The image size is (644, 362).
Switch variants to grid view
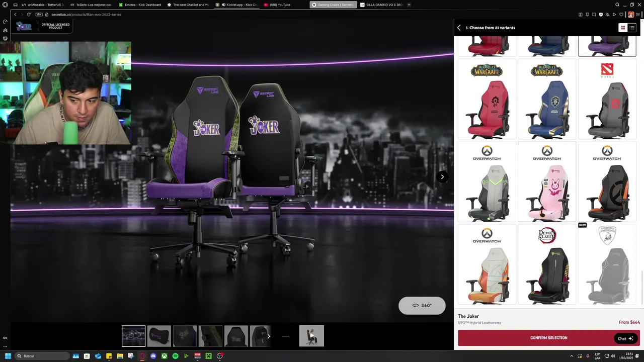[x=623, y=28]
